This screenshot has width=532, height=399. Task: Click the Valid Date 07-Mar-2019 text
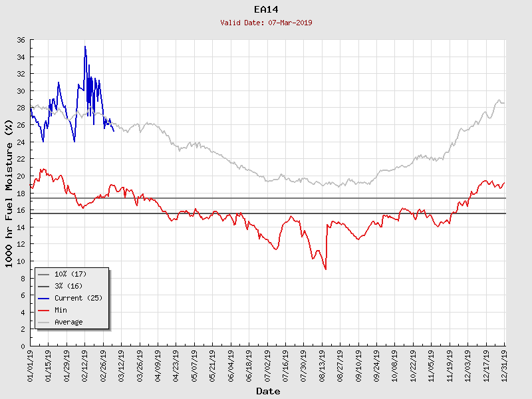(x=266, y=23)
